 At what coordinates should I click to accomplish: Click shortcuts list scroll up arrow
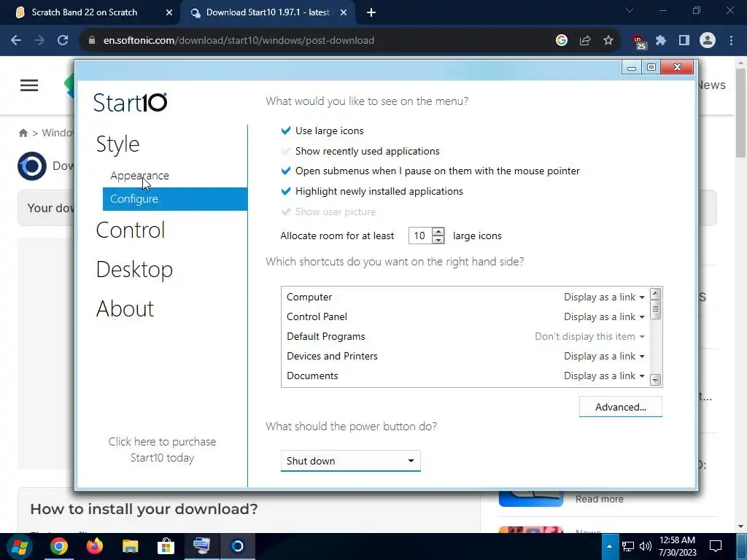[655, 294]
